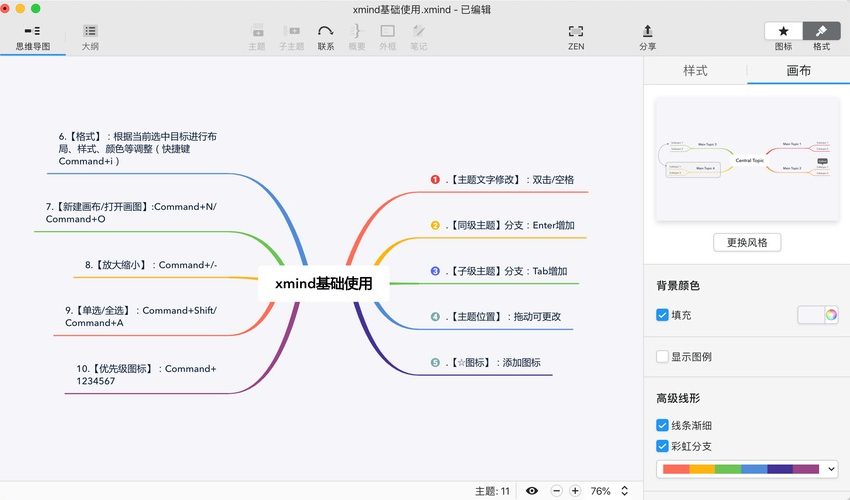Click the priority 4 marker icon

[x=435, y=316]
